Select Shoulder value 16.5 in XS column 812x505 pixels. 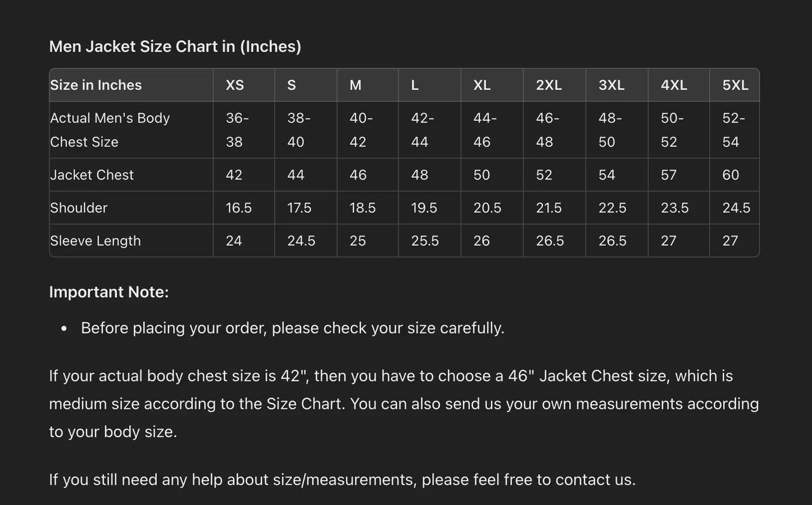[239, 208]
